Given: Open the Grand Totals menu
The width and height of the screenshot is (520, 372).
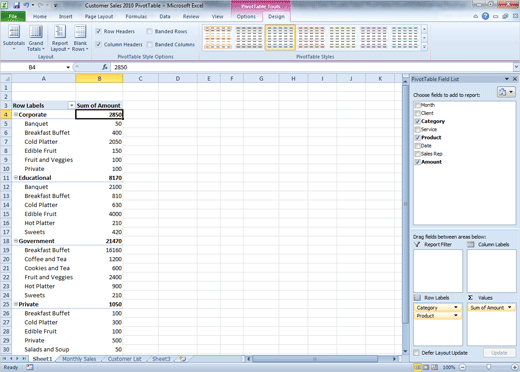Looking at the screenshot, I should 36,38.
